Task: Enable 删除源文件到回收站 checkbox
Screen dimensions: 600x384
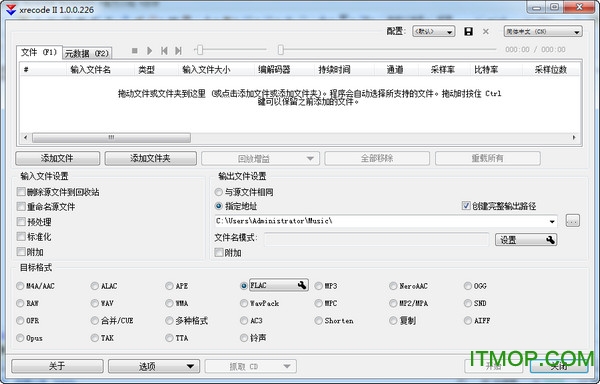Action: tap(21, 192)
